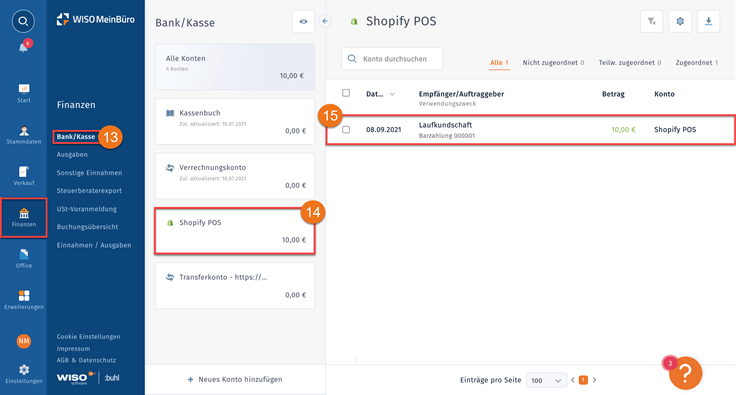Go to Start in sidebar
The height and width of the screenshot is (395, 736).
(24, 93)
